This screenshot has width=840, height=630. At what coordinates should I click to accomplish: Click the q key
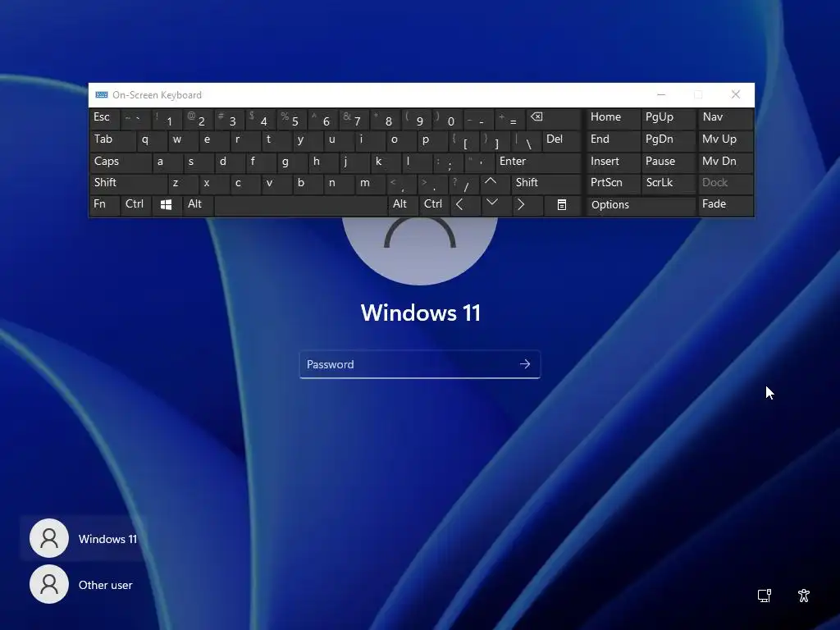152,140
